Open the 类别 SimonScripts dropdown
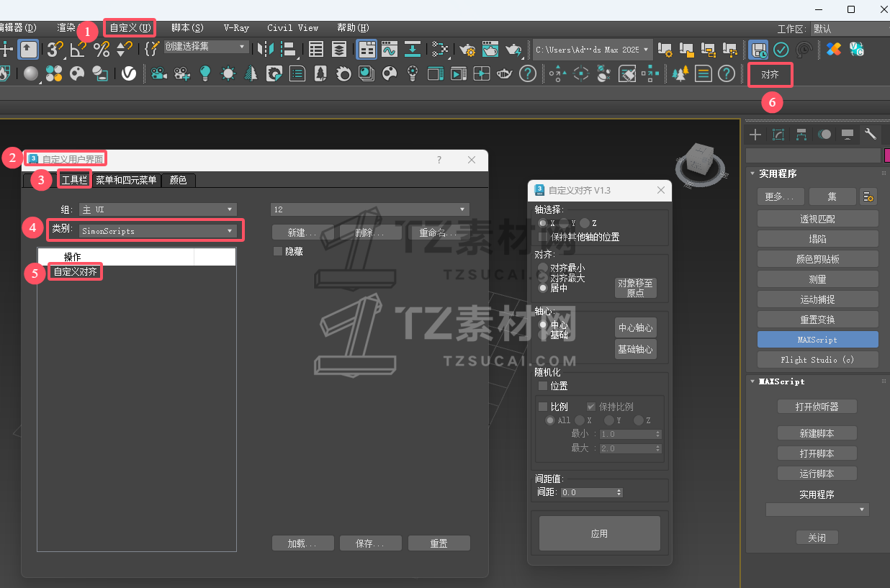This screenshot has height=588, width=890. [158, 231]
